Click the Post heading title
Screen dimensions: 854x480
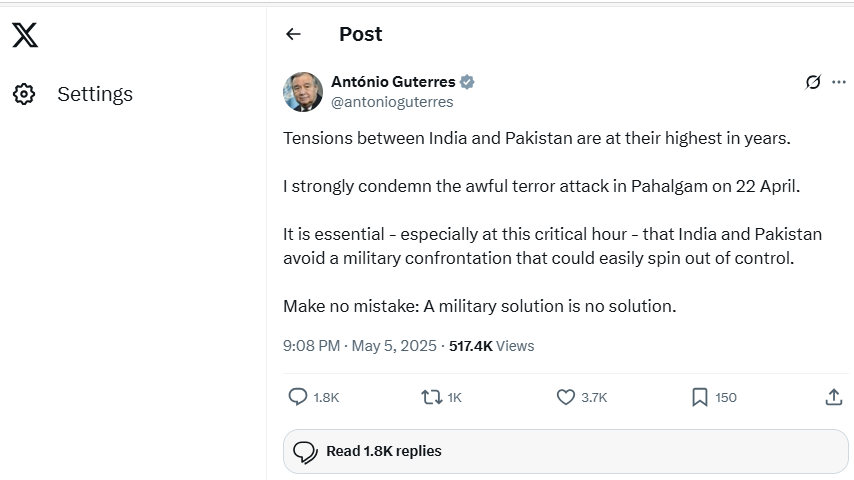[360, 34]
